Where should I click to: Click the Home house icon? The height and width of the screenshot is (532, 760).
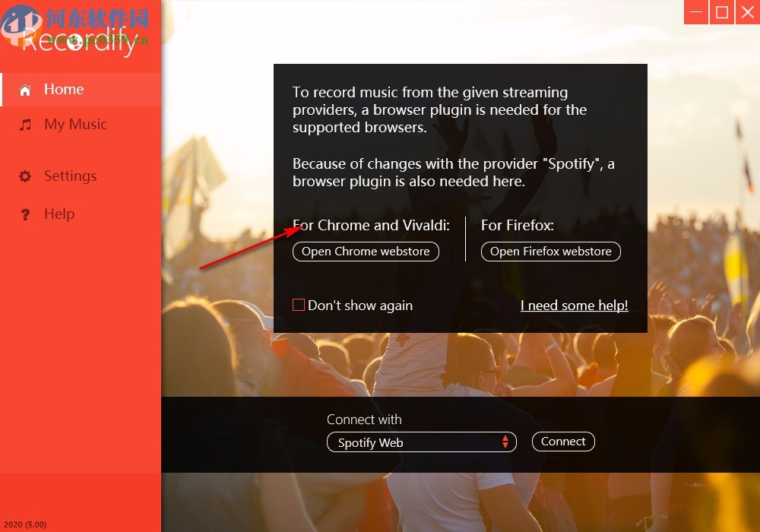click(25, 90)
